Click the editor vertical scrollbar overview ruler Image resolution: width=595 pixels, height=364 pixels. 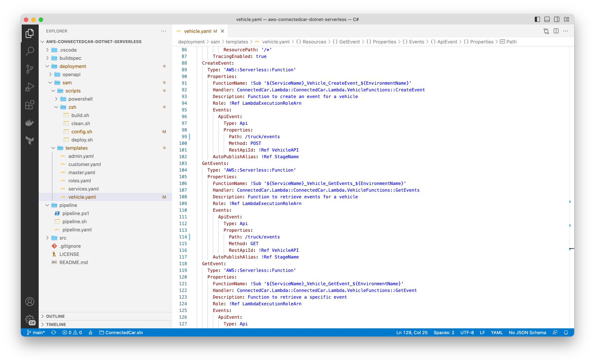pos(572,187)
